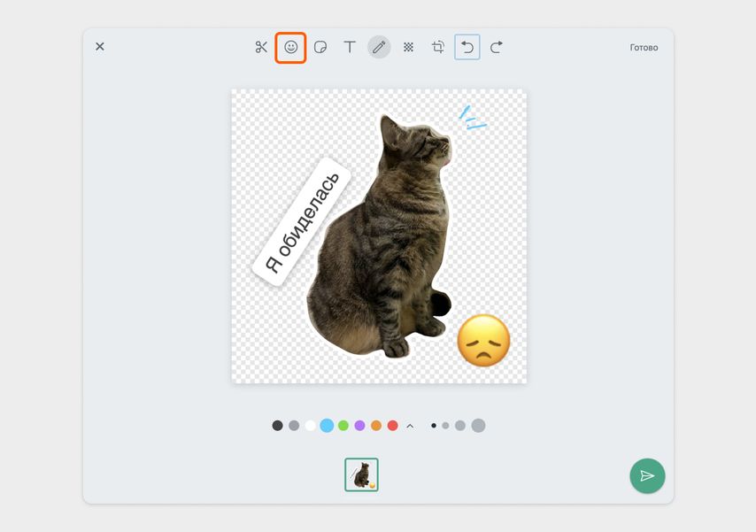Choose the red pen color
This screenshot has height=532, width=756.
point(393,426)
